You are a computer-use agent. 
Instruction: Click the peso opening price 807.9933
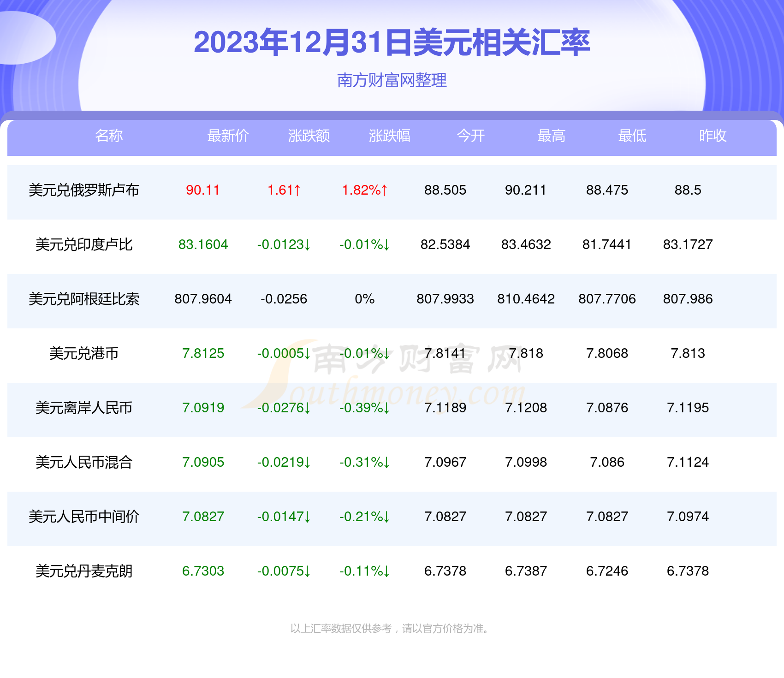[x=445, y=299]
